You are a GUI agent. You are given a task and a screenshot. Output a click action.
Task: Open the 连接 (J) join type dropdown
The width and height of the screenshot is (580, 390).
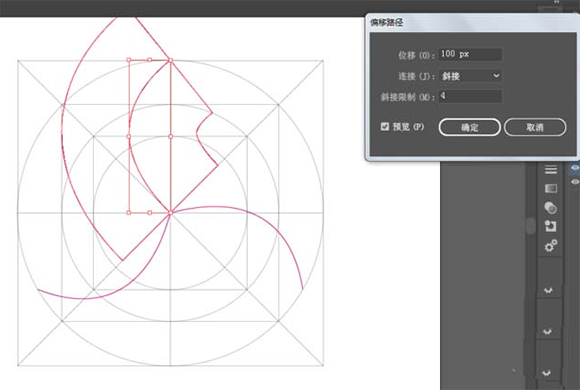470,76
